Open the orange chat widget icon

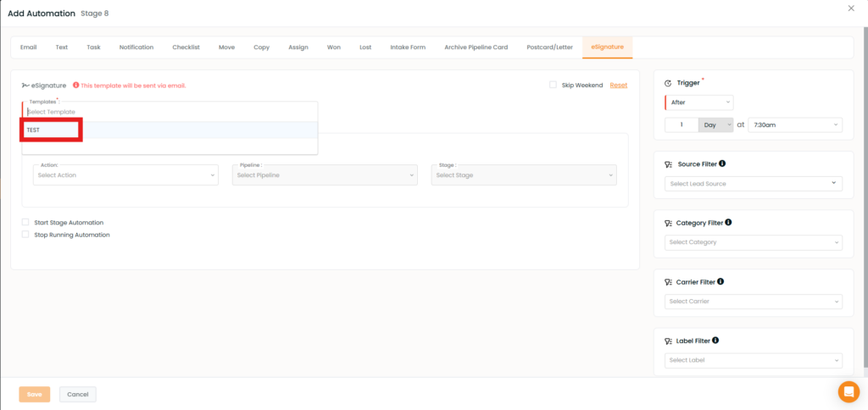849,391
